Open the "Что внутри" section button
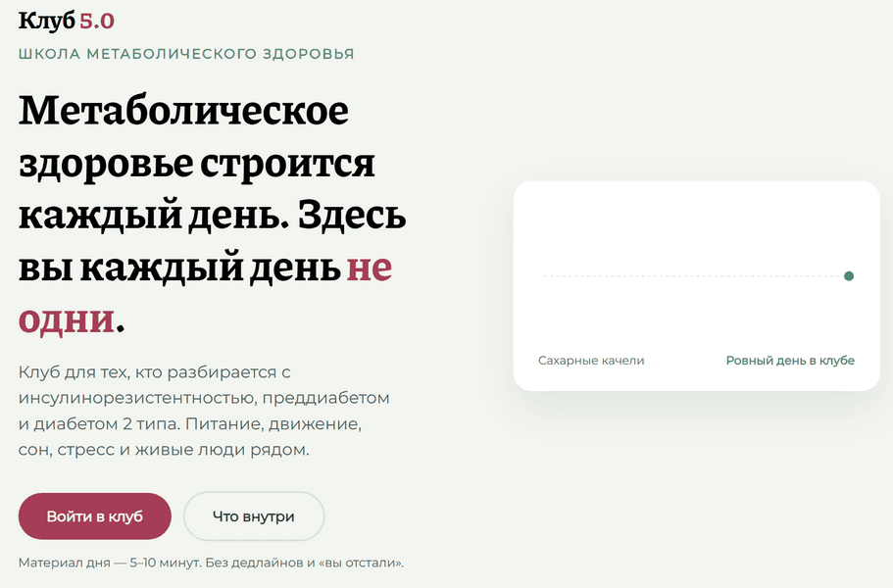Viewport: 893px width, 588px height. click(254, 516)
